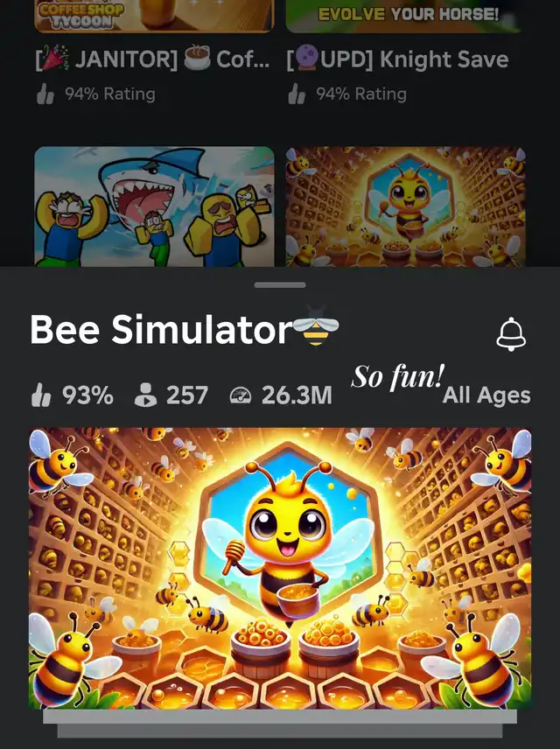
Task: Open the Evolve Your Horse thumbnail
Action: (402, 16)
